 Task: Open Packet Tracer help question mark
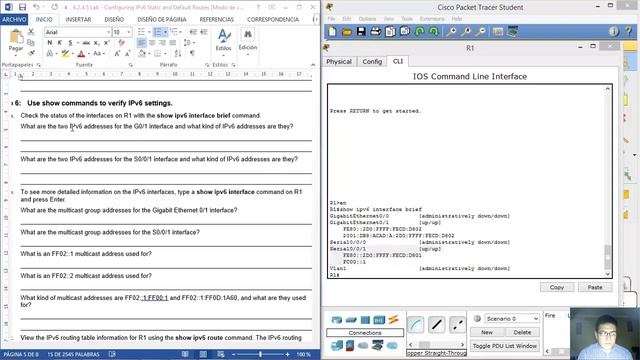point(629,31)
